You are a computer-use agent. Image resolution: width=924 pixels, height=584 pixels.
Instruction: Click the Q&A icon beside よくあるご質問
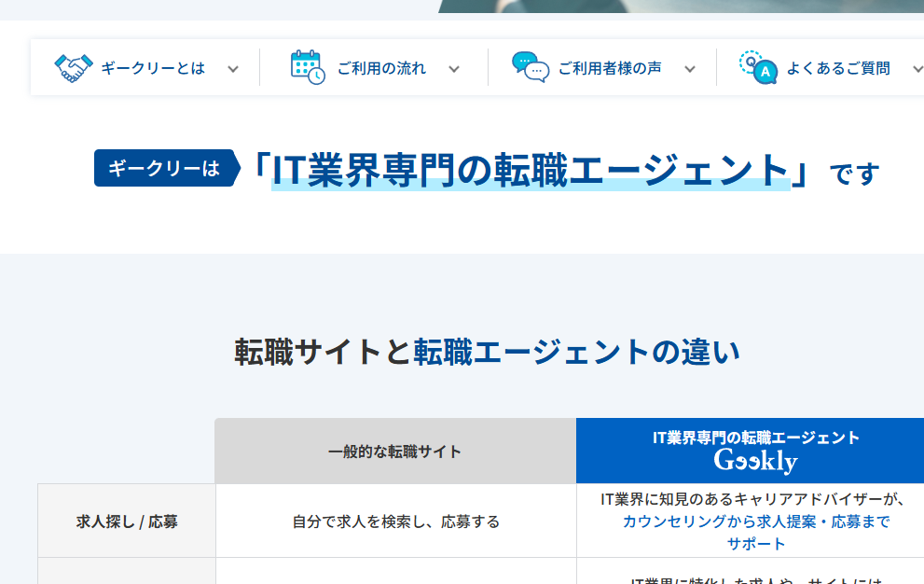point(758,68)
